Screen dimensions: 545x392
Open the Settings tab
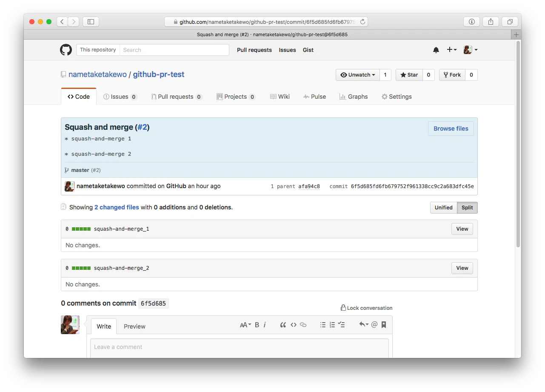tap(397, 97)
